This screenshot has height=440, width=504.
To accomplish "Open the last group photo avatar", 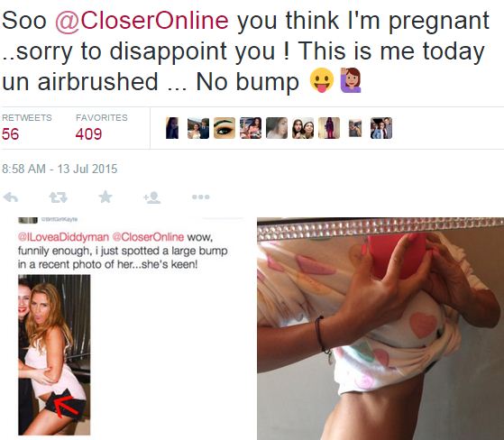I will [x=381, y=128].
